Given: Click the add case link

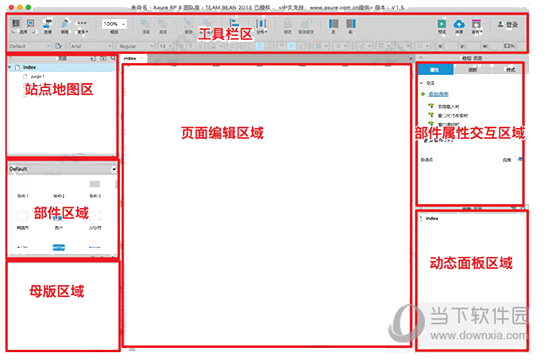Looking at the screenshot, I should (x=438, y=94).
